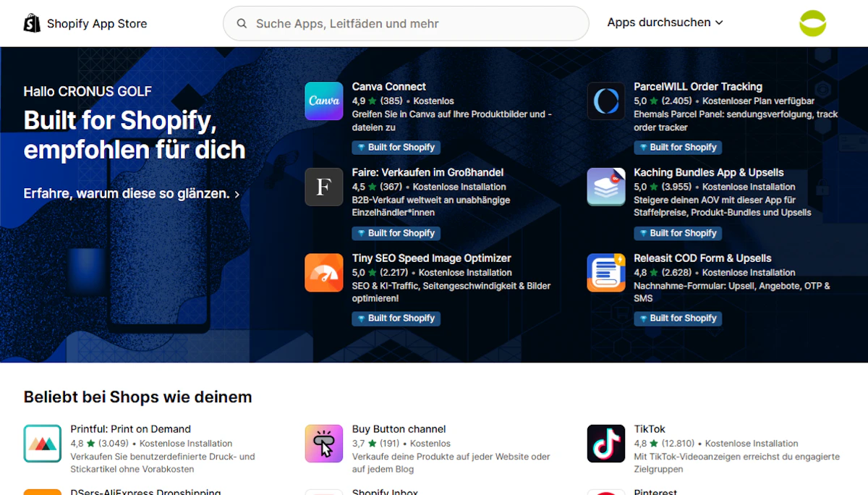This screenshot has width=868, height=495.
Task: Open the Canva Connect app icon
Action: tap(324, 101)
